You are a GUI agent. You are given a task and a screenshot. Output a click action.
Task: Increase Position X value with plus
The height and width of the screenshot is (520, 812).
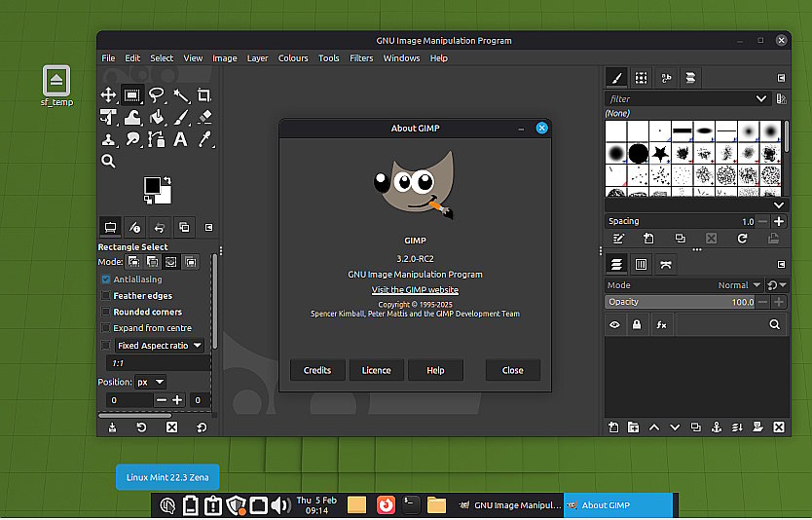point(177,400)
